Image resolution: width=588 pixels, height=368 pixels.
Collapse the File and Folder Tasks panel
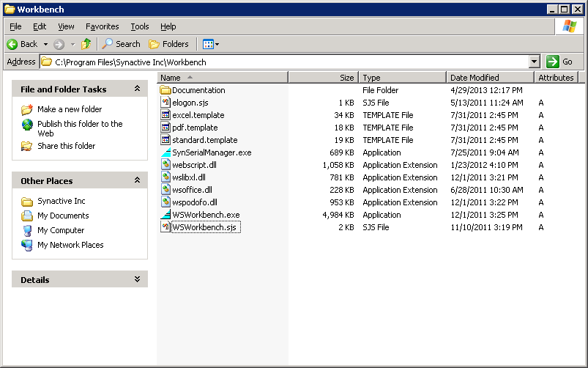tap(137, 89)
